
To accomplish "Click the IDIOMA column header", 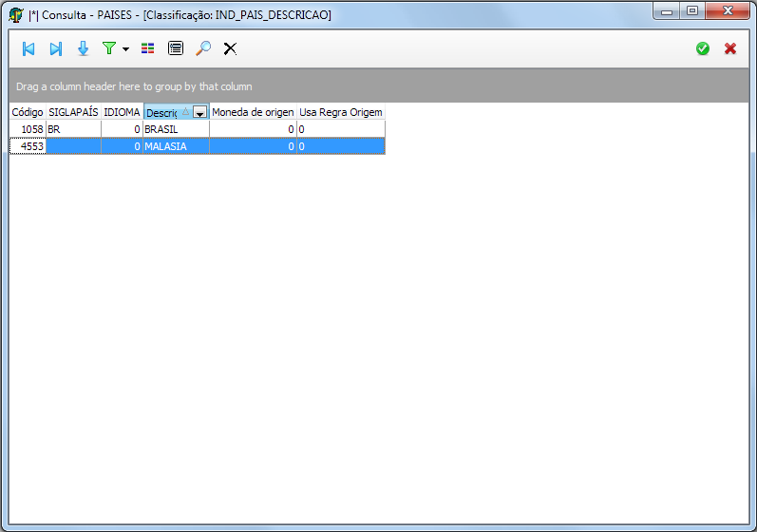I will [x=122, y=112].
